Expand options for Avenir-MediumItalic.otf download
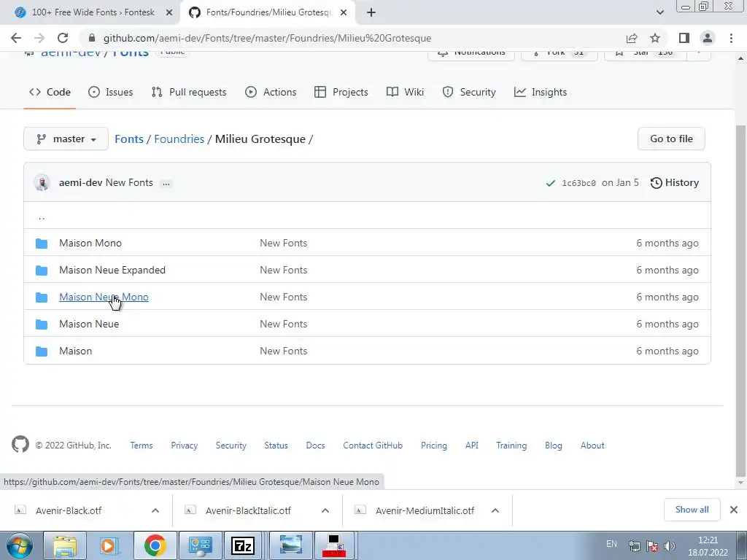This screenshot has width=747, height=560. (x=495, y=510)
